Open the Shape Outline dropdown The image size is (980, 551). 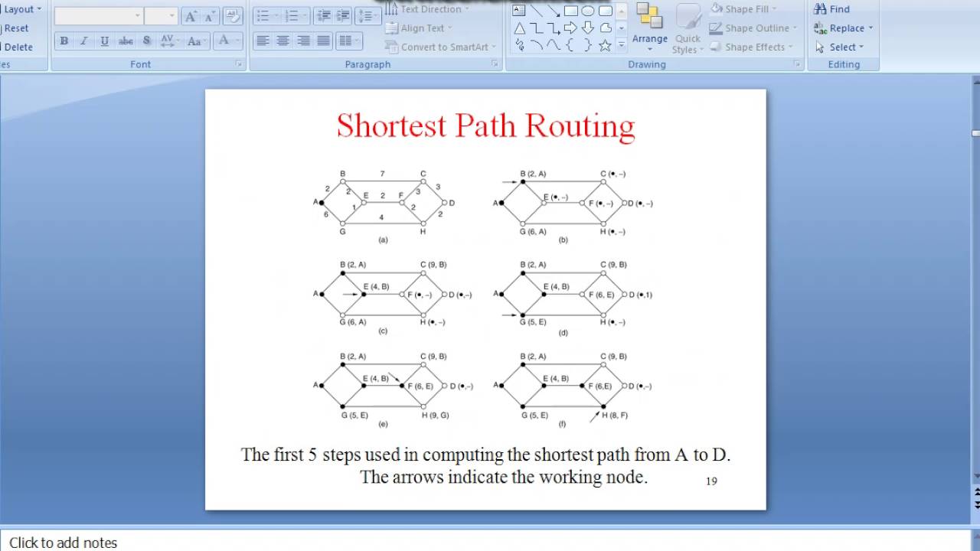(x=753, y=28)
